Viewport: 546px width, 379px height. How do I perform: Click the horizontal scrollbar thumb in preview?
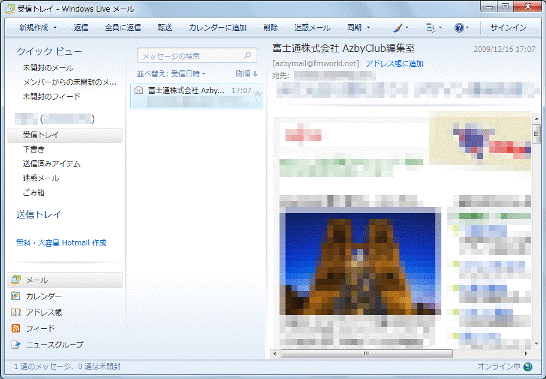click(366, 354)
